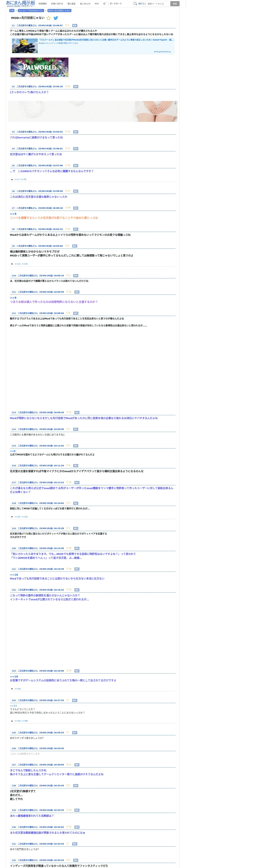Follow the >>9 quote link in post 11
This screenshot has width=262, height=868.
(x=13, y=298)
